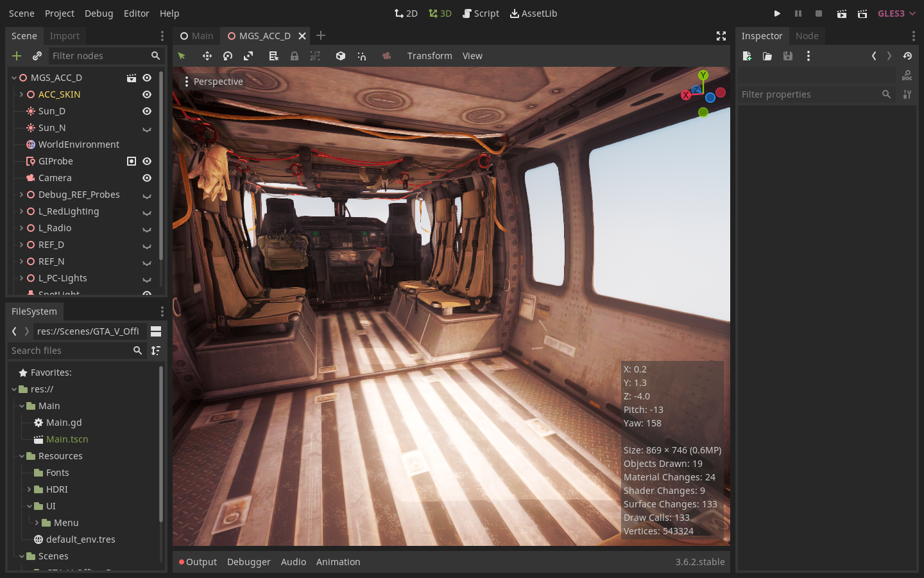The image size is (924, 578).
Task: Open Inspector history list
Action: click(907, 56)
